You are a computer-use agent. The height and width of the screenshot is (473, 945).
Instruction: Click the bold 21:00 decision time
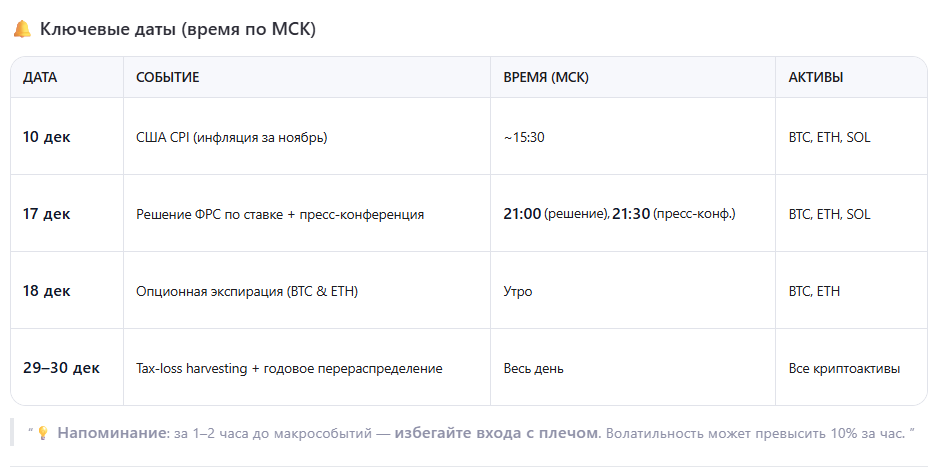(x=522, y=214)
